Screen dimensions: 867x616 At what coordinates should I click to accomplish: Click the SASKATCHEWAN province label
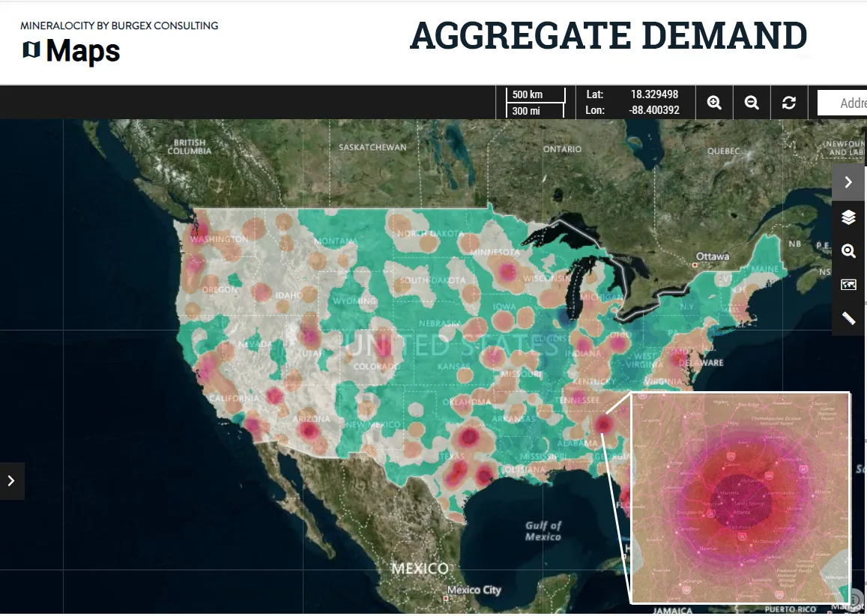pyautogui.click(x=372, y=147)
